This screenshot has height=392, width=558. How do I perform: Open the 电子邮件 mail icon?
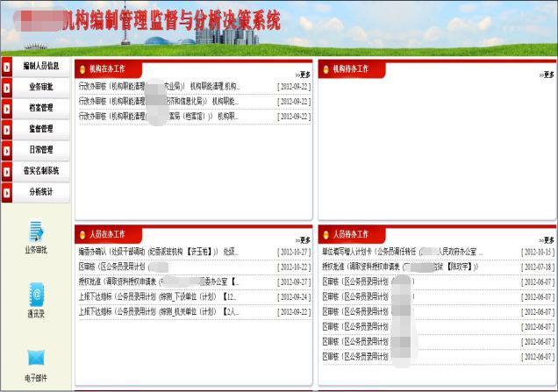pos(36,358)
